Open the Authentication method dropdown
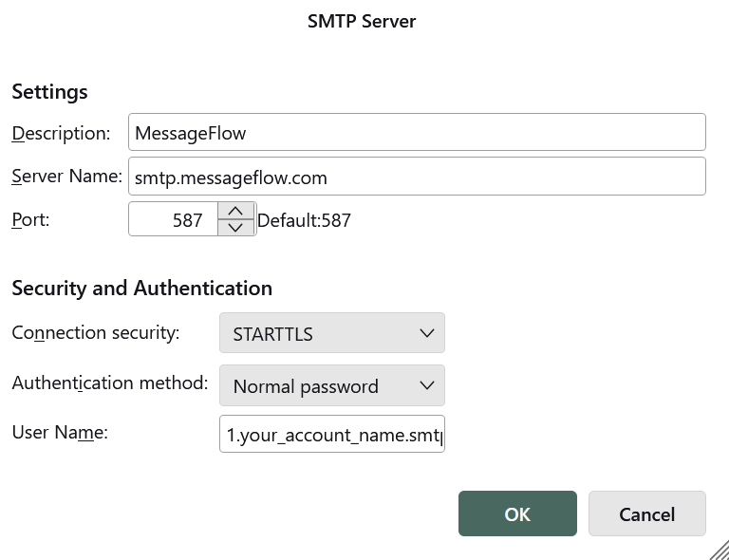Viewport: 729px width, 560px height. tap(331, 386)
